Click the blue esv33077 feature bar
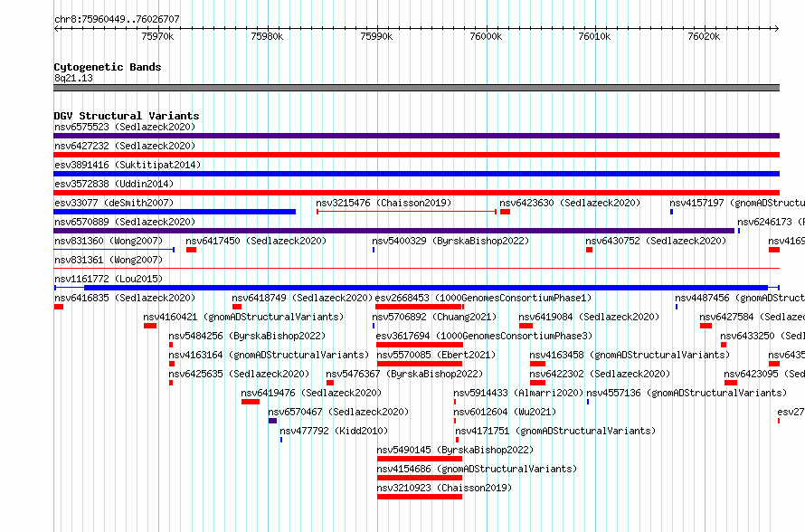 175,212
